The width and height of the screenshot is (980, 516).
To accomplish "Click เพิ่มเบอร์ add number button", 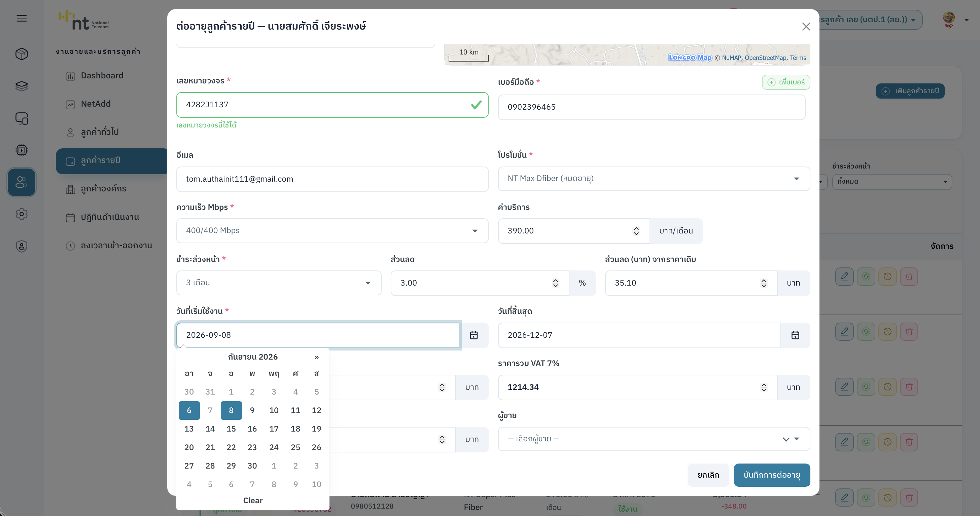I will tap(785, 82).
